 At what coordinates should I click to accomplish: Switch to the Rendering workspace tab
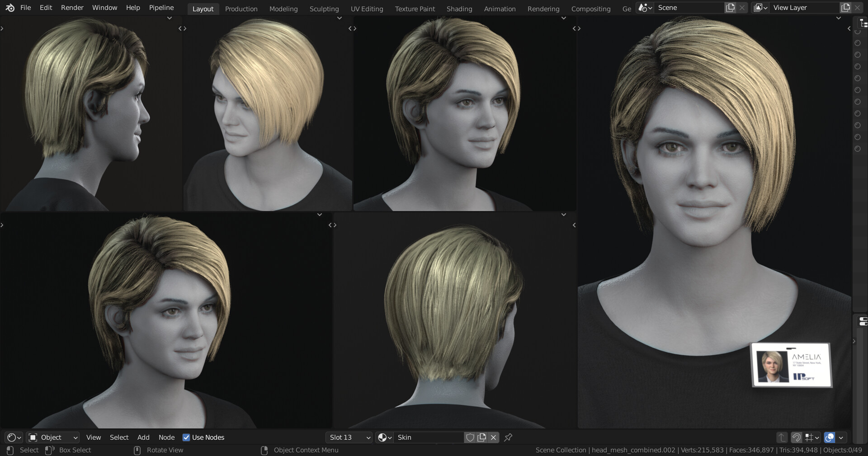point(543,9)
